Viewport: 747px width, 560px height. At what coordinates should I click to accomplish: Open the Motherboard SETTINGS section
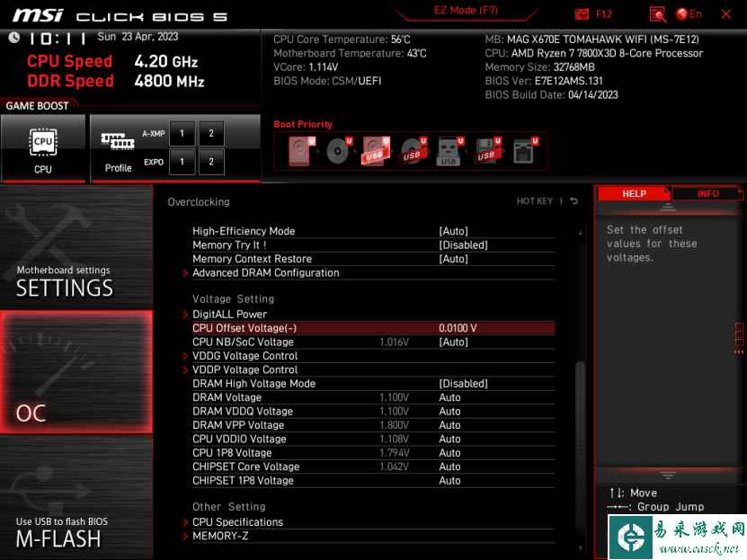pyautogui.click(x=76, y=282)
